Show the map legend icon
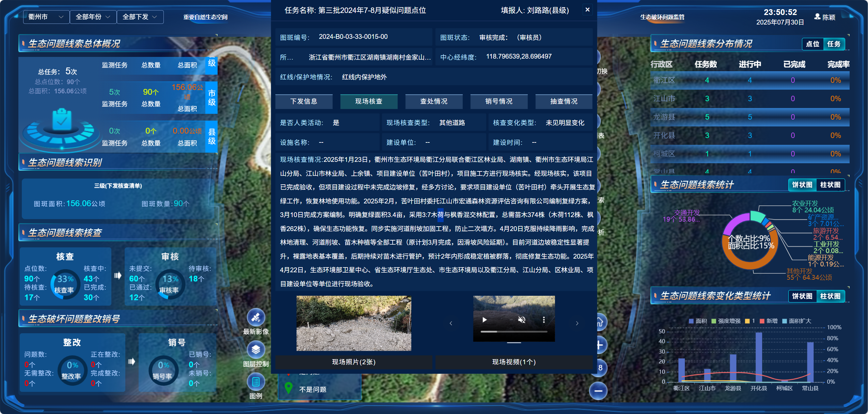The width and height of the screenshot is (868, 414). [x=256, y=382]
